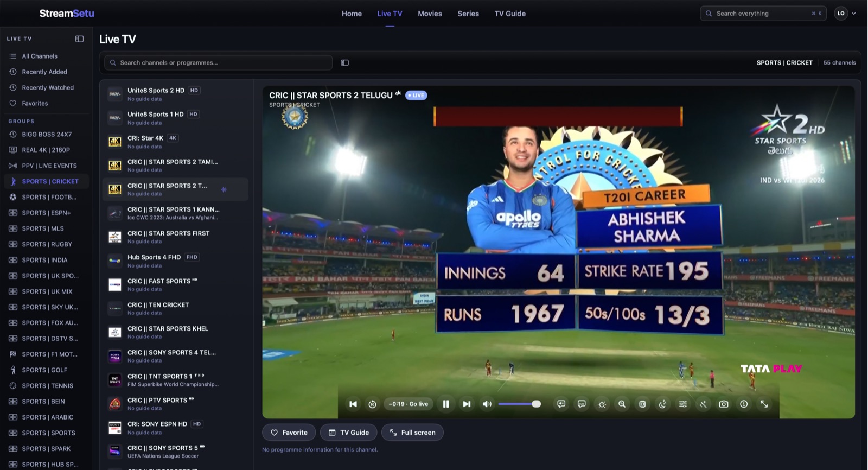The width and height of the screenshot is (868, 470).
Task: Click the magic wand enhance icon
Action: tap(703, 404)
